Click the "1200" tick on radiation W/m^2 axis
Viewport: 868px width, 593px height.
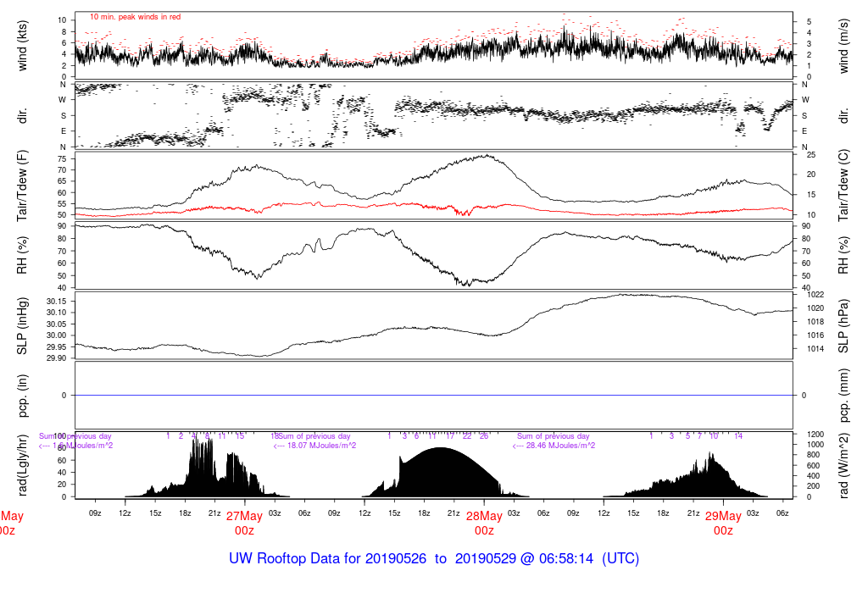pyautogui.click(x=816, y=435)
